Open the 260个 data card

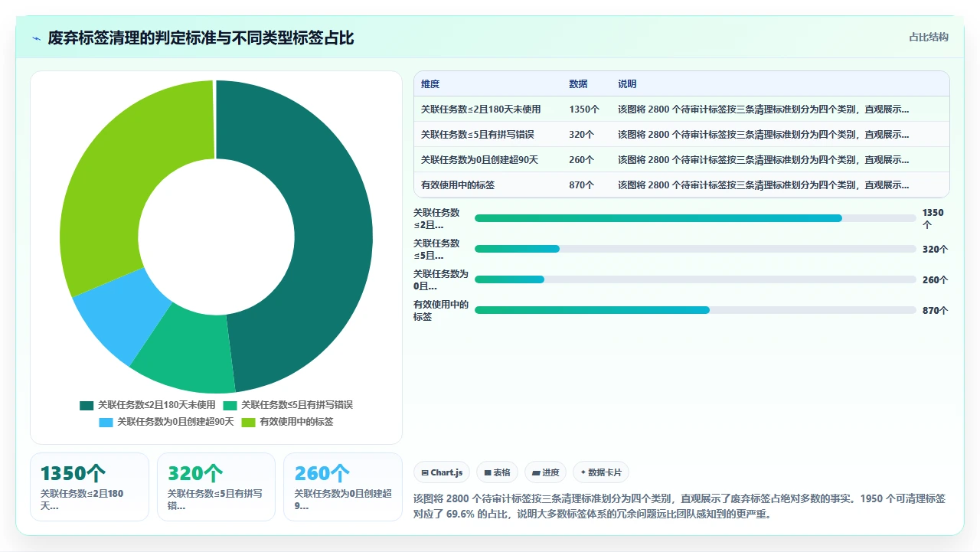(x=343, y=487)
